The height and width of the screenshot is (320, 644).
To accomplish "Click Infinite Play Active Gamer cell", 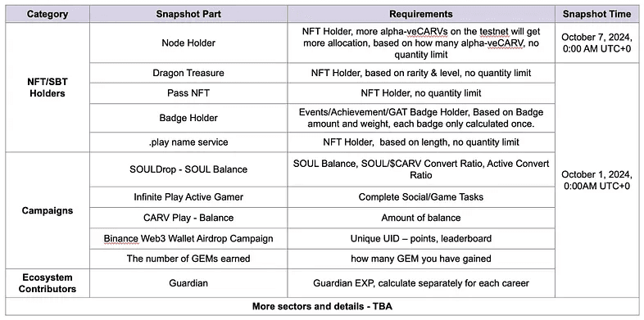I will click(x=188, y=197).
